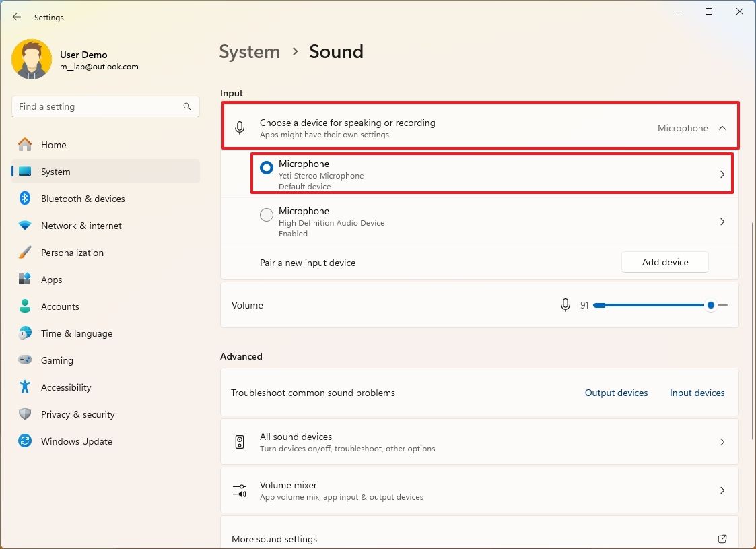Click the Add device button

[x=664, y=262]
